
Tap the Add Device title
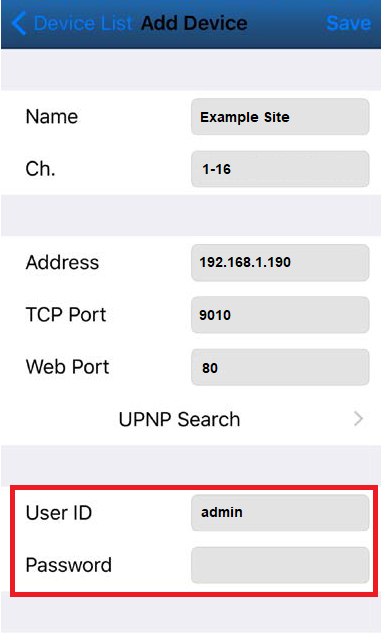coord(194,23)
